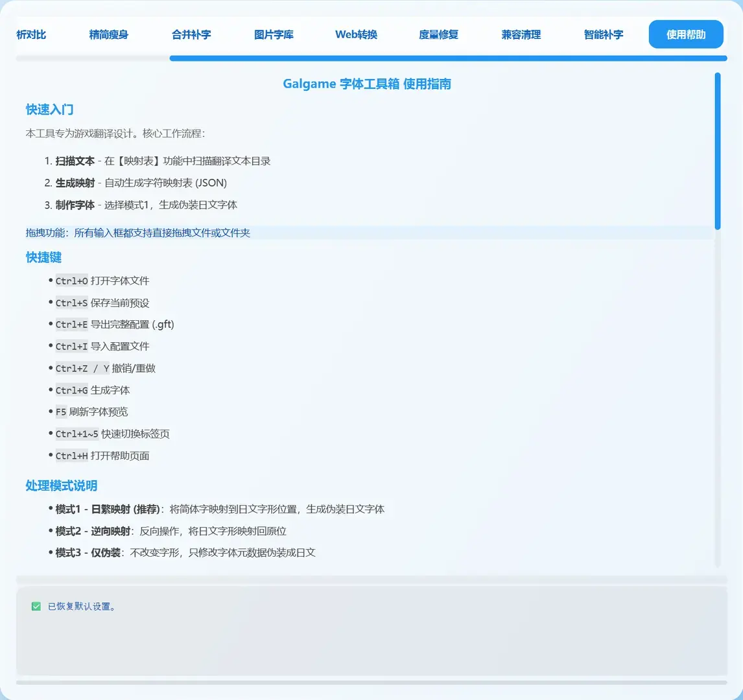The height and width of the screenshot is (700, 743).
Task: Switch to the 精简瘦身 tab
Action: click(x=108, y=34)
